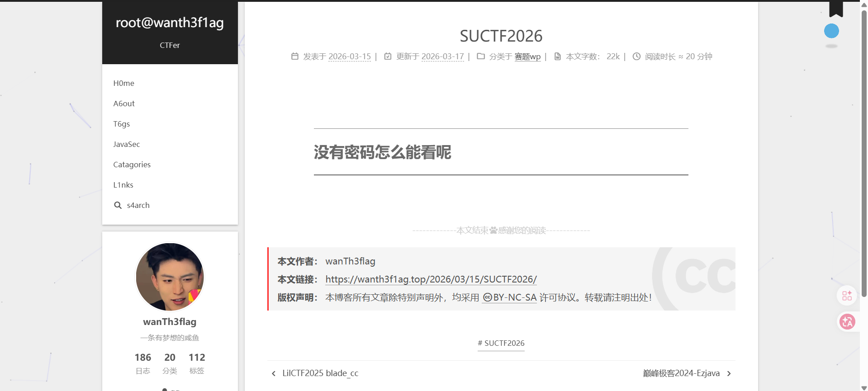View the 186 日志 archive count
Screen dimensions: 868x391
pos(143,363)
